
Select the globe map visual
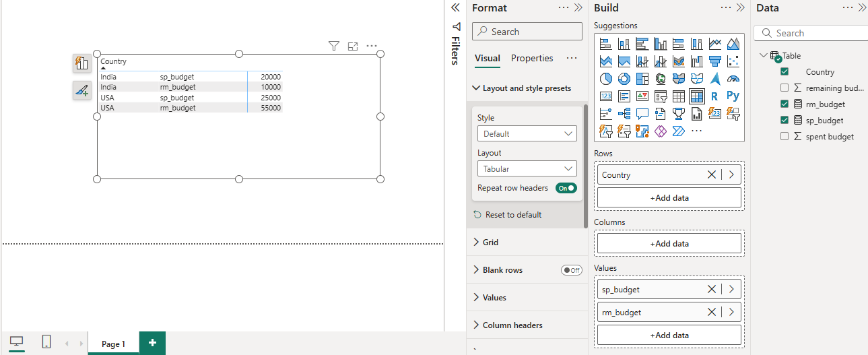pyautogui.click(x=661, y=79)
